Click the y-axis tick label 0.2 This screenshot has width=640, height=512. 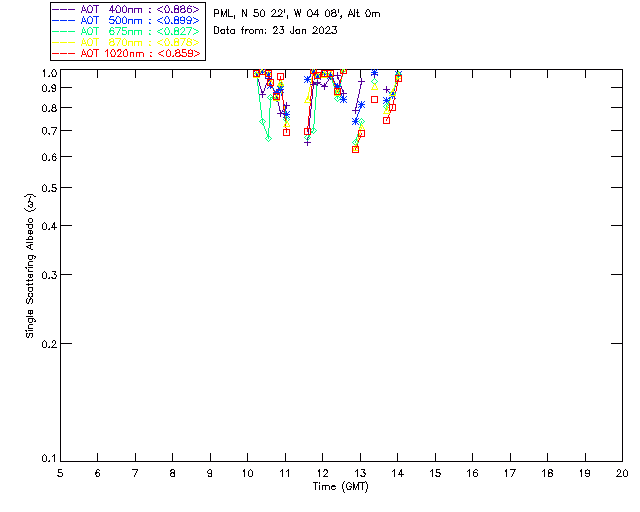[x=48, y=344]
